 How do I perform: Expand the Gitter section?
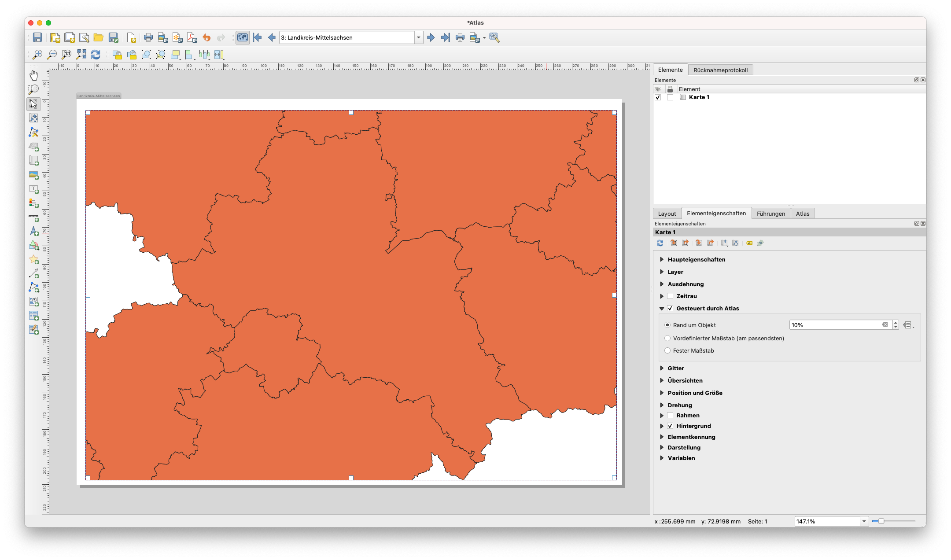tap(662, 368)
